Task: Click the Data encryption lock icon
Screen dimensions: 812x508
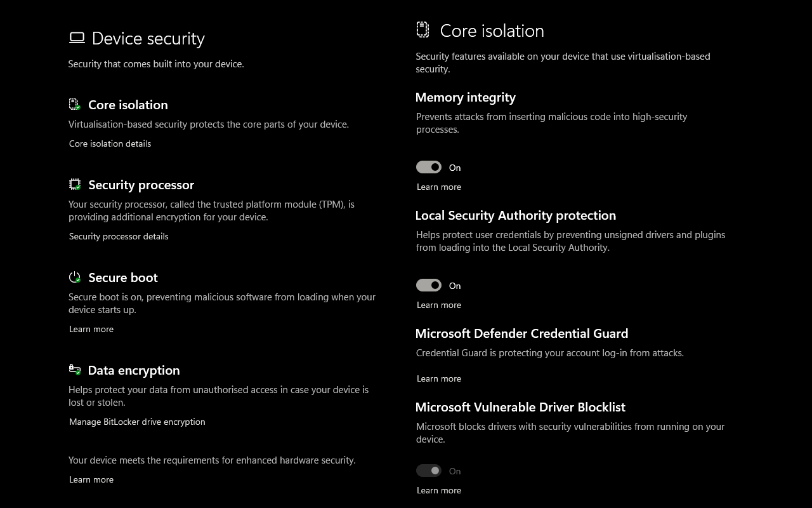Action: pyautogui.click(x=75, y=370)
